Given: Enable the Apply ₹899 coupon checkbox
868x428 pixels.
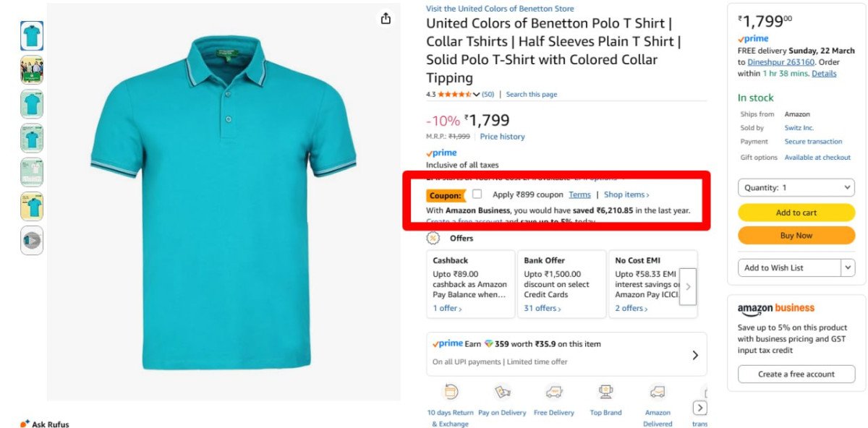Looking at the screenshot, I should pyautogui.click(x=477, y=194).
